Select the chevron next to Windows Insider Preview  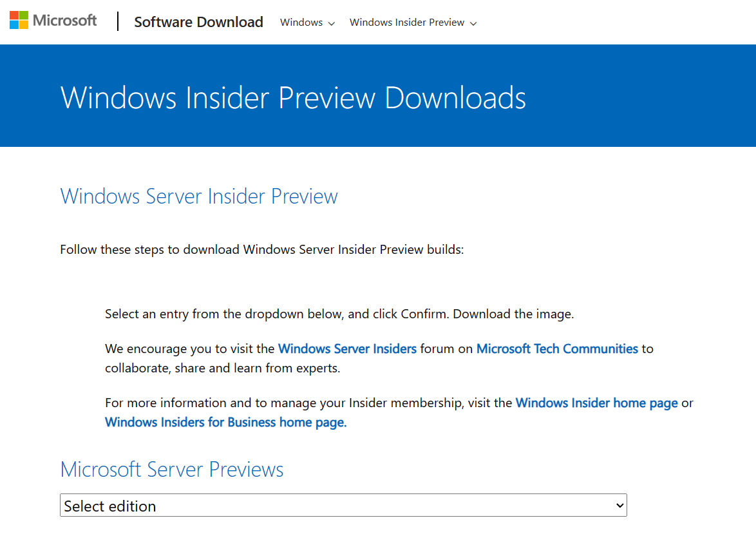coord(474,23)
